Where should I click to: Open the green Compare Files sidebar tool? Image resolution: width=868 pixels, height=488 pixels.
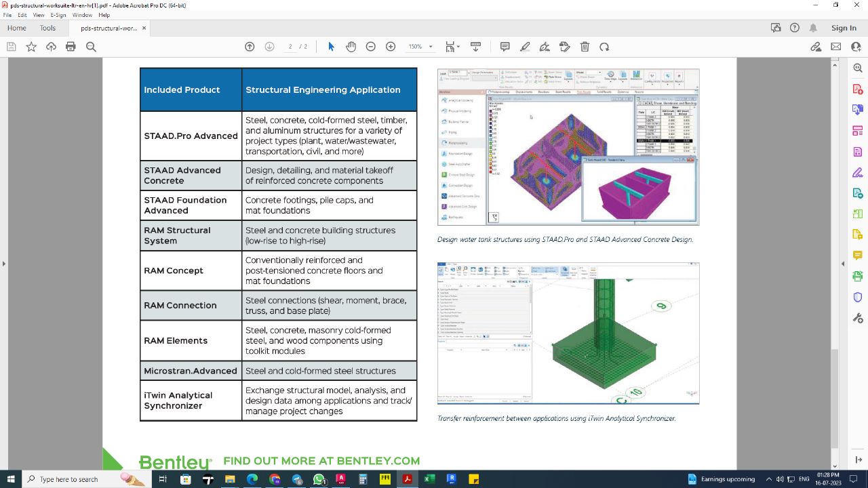click(858, 213)
